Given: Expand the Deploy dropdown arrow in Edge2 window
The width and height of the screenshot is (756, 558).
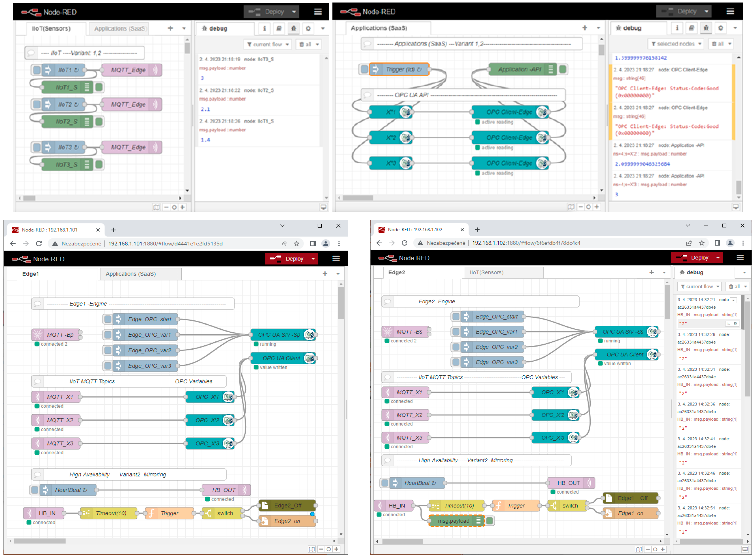Looking at the screenshot, I should point(718,258).
